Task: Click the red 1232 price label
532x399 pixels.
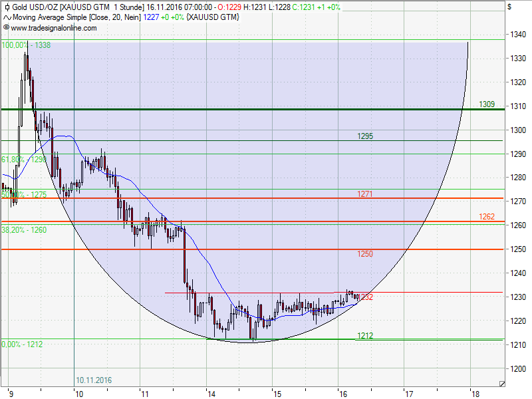Action: pos(366,297)
